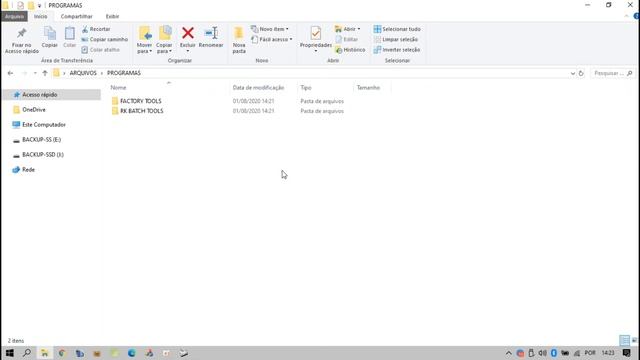Click the File Explorer taskbar icon
The image size is (640, 360).
tap(44, 353)
